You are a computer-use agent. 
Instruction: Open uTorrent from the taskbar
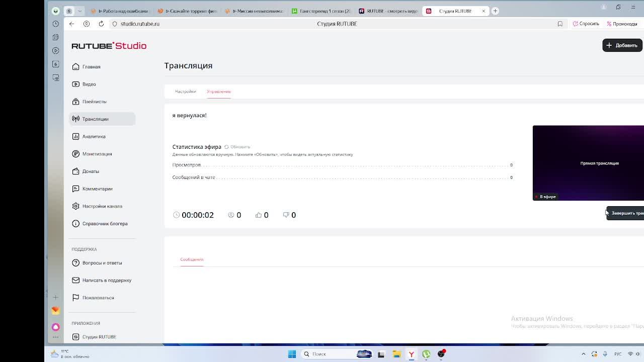tap(426, 354)
